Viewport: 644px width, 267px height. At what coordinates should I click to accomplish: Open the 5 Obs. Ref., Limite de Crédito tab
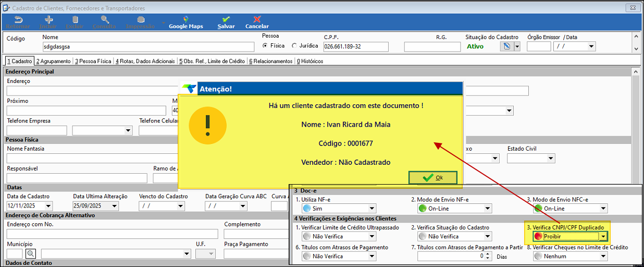(x=212, y=61)
